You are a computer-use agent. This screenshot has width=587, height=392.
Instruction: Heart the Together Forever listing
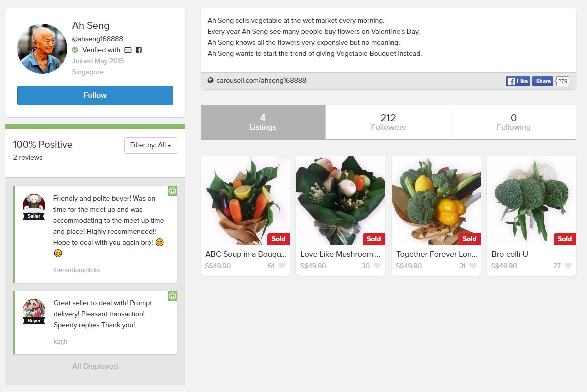(x=473, y=266)
